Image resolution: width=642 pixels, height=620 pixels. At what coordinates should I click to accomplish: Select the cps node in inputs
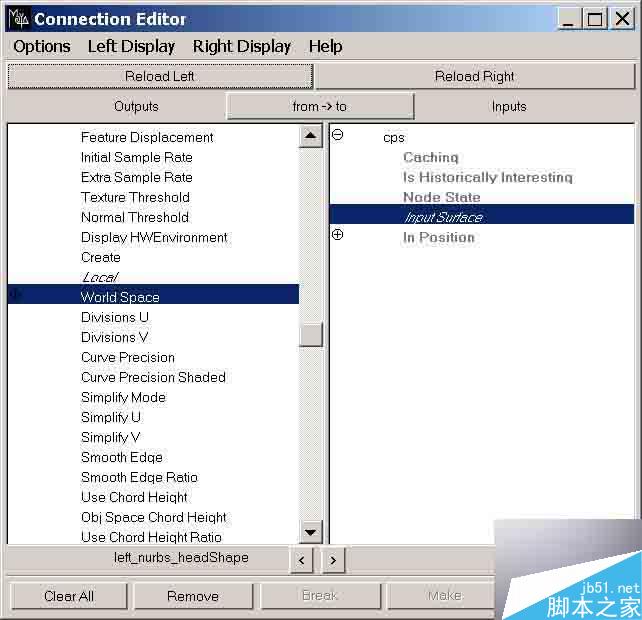pyautogui.click(x=394, y=138)
